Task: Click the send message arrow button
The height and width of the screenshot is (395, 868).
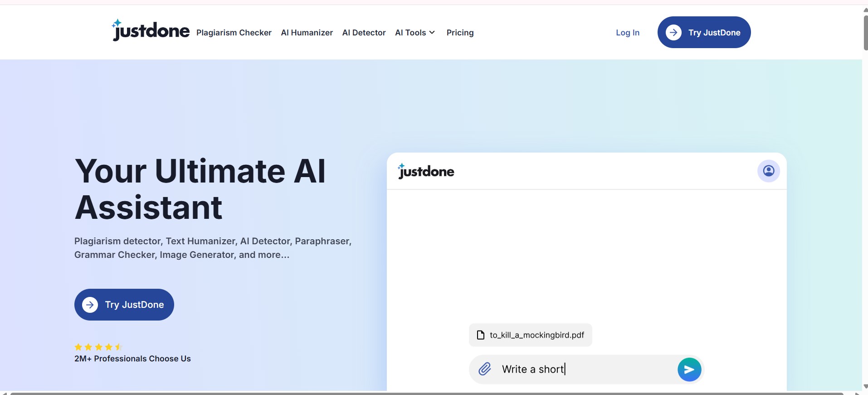Action: tap(689, 370)
